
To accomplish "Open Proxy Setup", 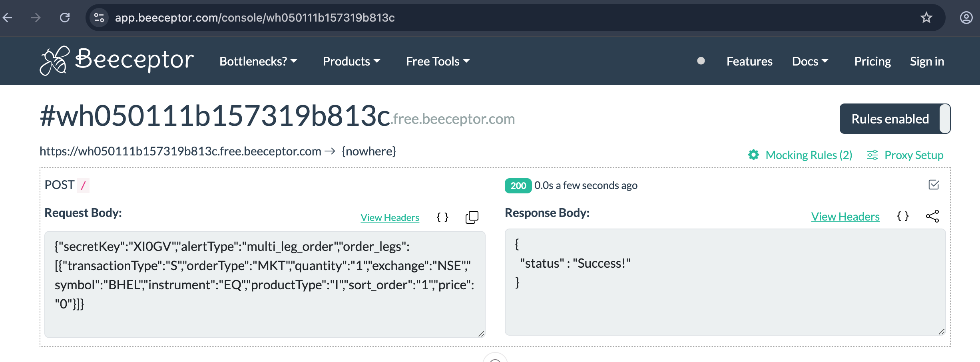I will tap(914, 155).
